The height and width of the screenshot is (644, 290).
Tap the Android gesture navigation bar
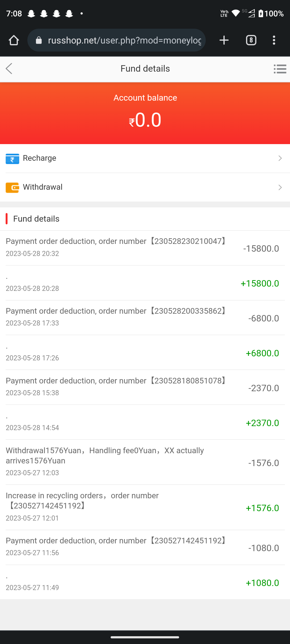pyautogui.click(x=145, y=637)
